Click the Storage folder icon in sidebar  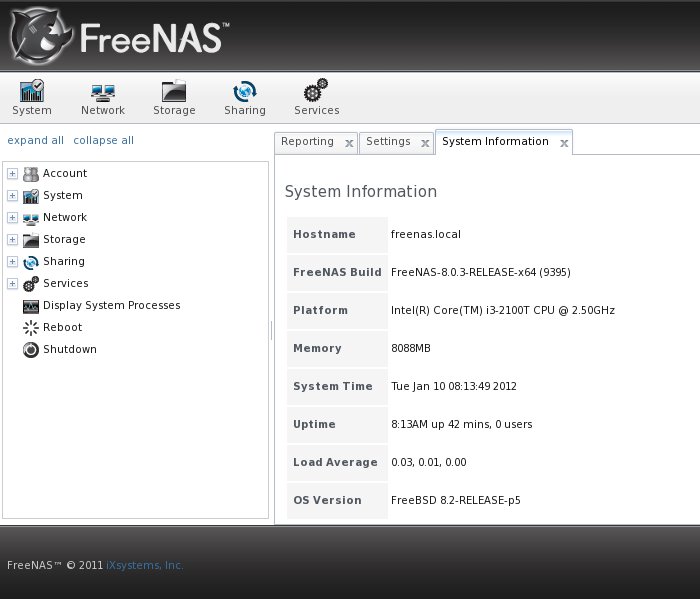click(x=31, y=240)
